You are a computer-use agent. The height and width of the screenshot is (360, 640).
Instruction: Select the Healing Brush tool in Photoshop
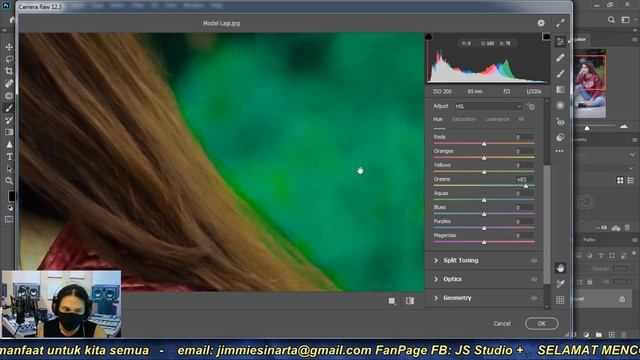pyautogui.click(x=9, y=84)
